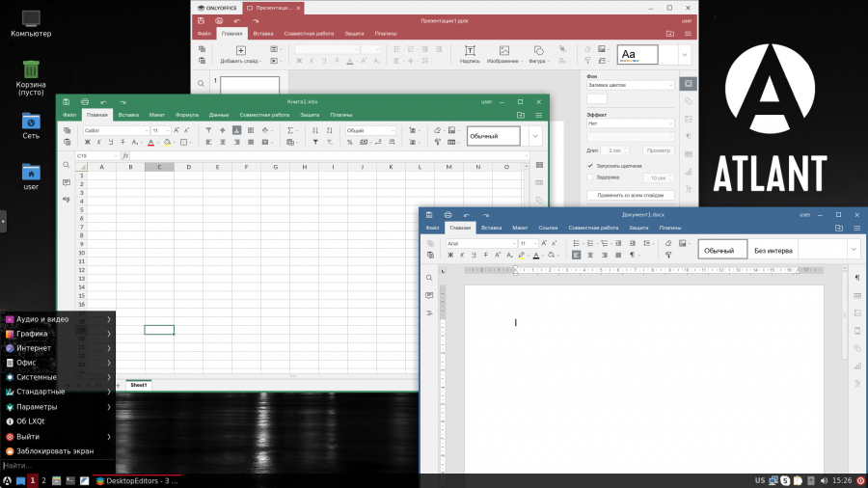Click yellow highlight color in document editor
Screen dimensions: 868x488
[521, 255]
